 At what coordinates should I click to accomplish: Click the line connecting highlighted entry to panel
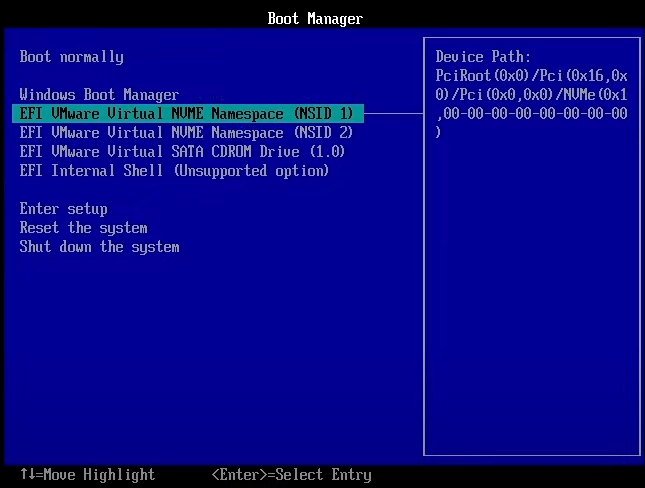[394, 114]
